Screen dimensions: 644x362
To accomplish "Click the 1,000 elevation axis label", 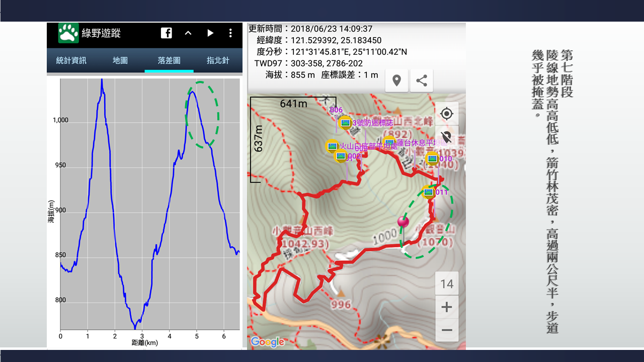I will coord(60,120).
